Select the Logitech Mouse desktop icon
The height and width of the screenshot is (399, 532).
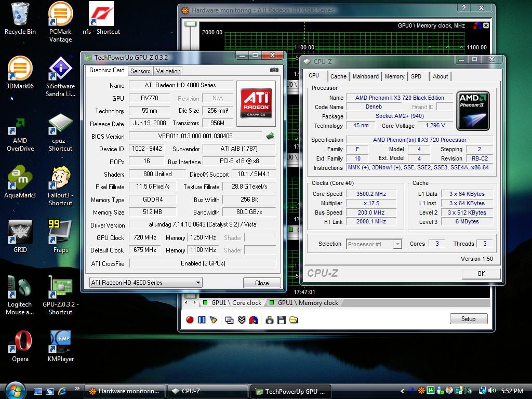click(x=20, y=295)
